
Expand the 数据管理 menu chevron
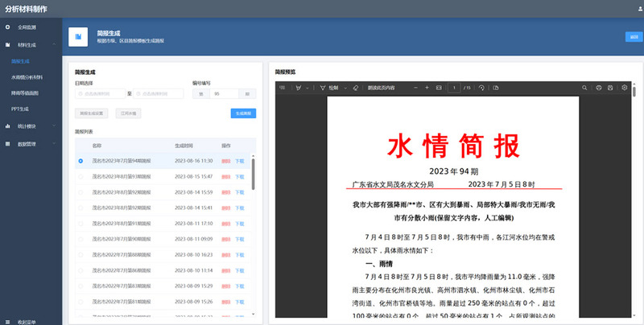(x=54, y=144)
